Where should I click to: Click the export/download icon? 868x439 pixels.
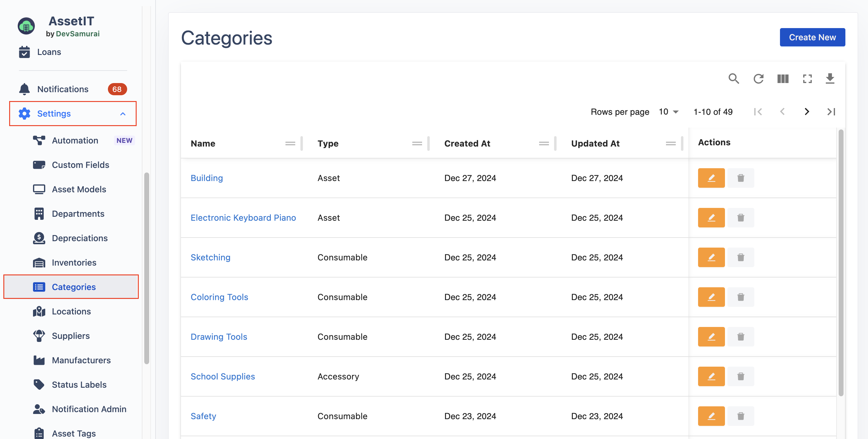click(x=830, y=78)
